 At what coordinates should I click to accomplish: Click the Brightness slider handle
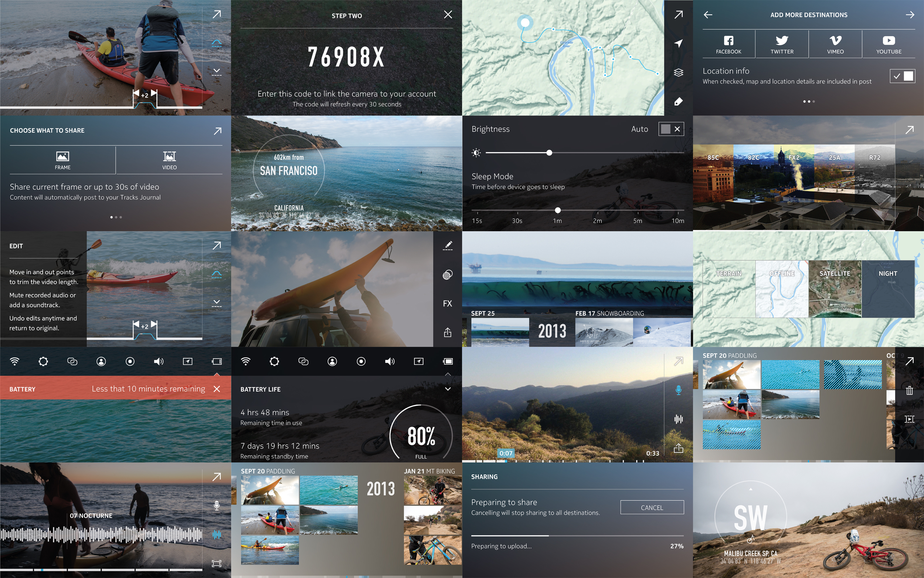[549, 153]
